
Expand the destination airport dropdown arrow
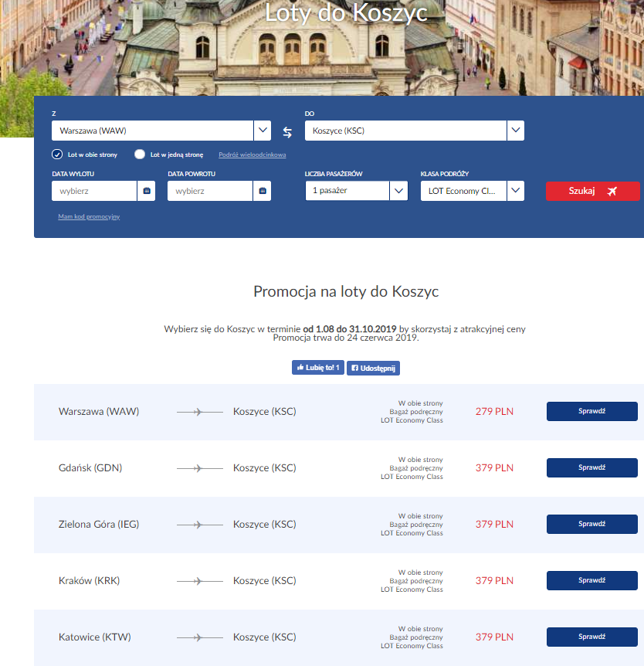(515, 131)
